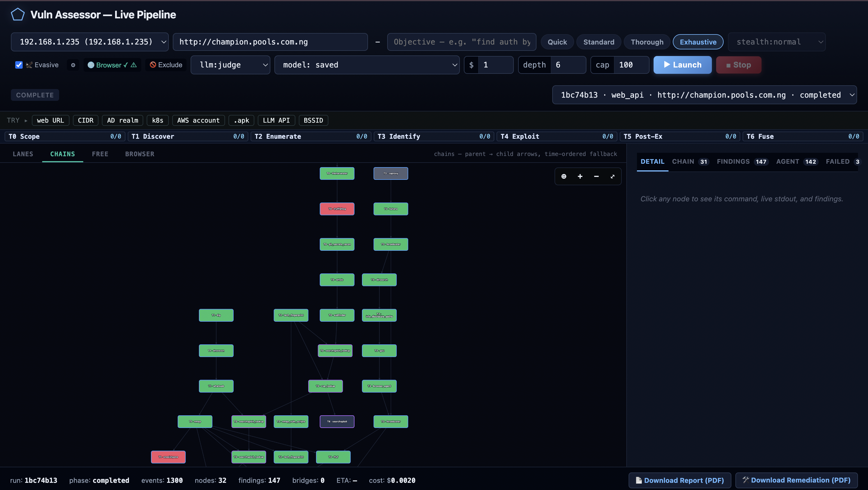
Task: Click the COMPLETE status badge
Action: (35, 95)
